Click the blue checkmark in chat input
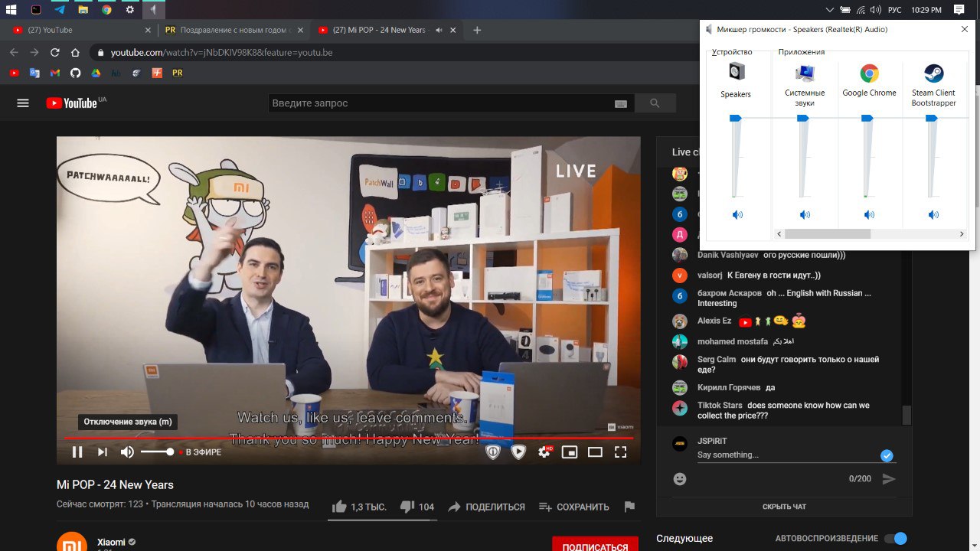This screenshot has width=980, height=551. coord(887,455)
